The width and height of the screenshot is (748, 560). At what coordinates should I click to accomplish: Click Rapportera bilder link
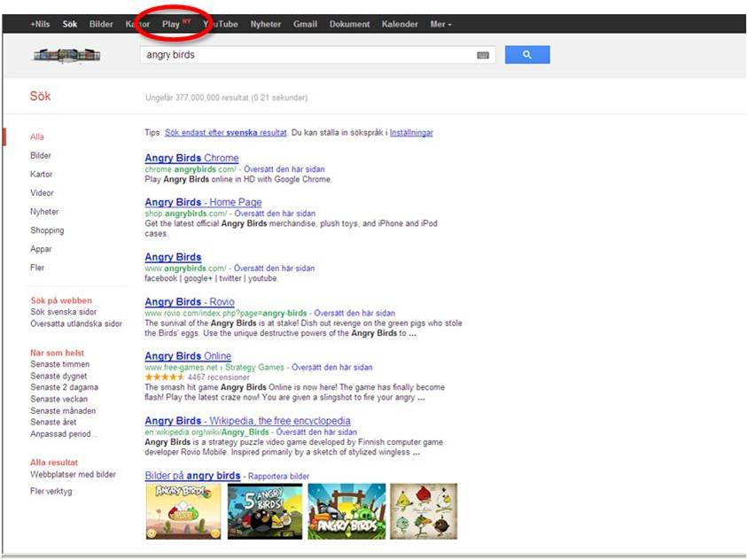click(278, 477)
